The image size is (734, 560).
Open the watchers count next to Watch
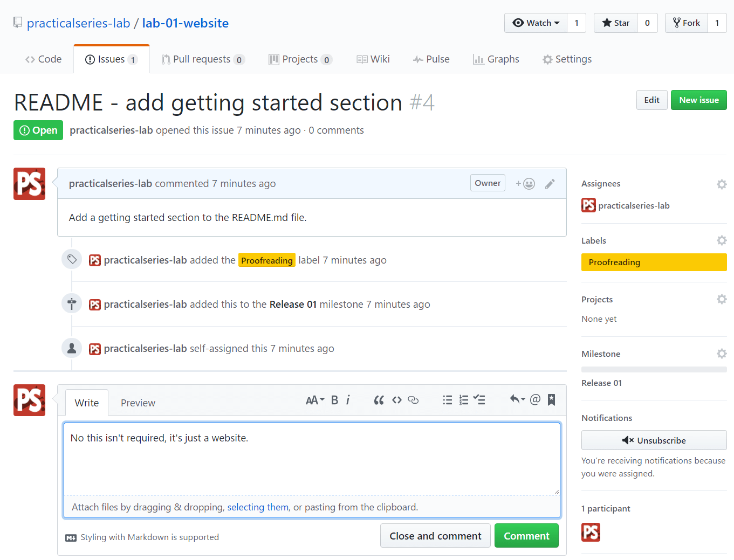point(577,23)
